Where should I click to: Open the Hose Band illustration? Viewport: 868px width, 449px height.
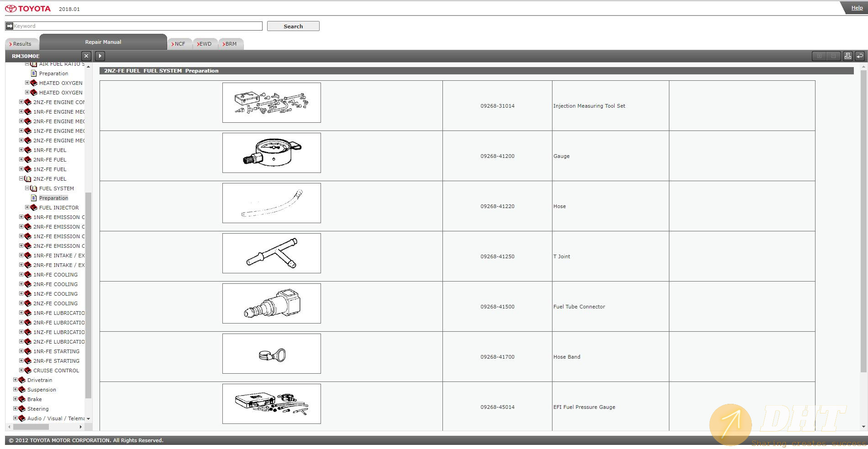271,354
